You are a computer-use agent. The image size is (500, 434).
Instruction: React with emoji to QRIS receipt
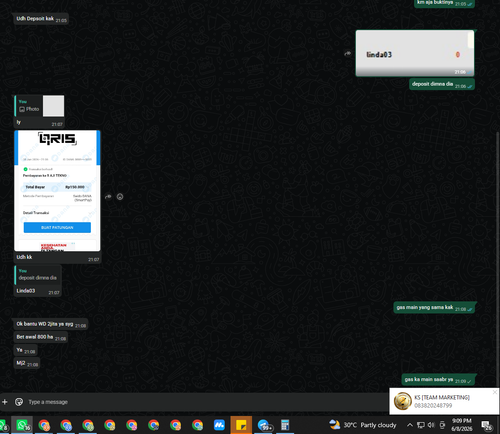click(120, 197)
